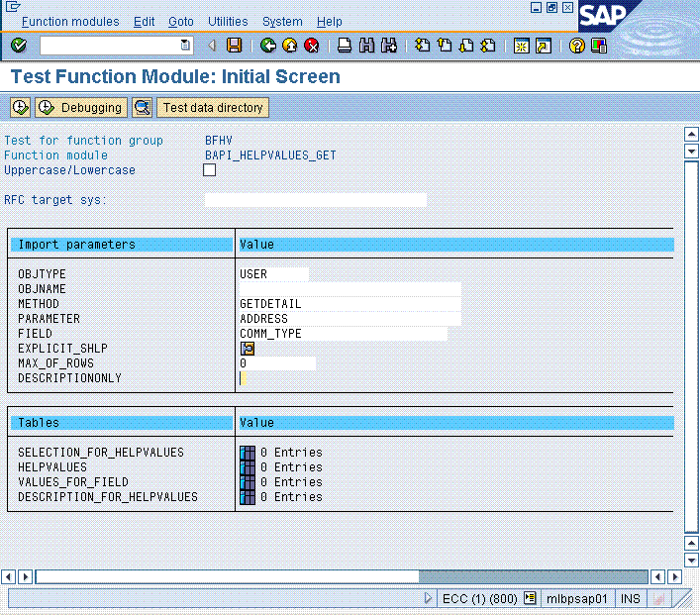Click the test data search icon button
The width and height of the screenshot is (700, 616).
143,108
